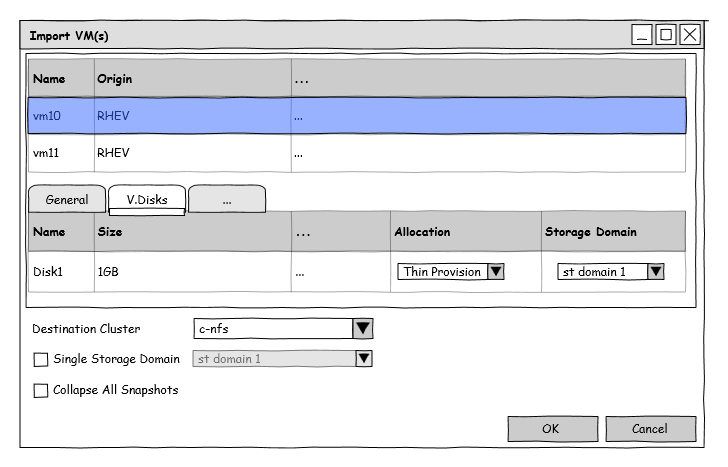The image size is (728, 467).
Task: Click the Allocation column header
Action: (x=465, y=232)
